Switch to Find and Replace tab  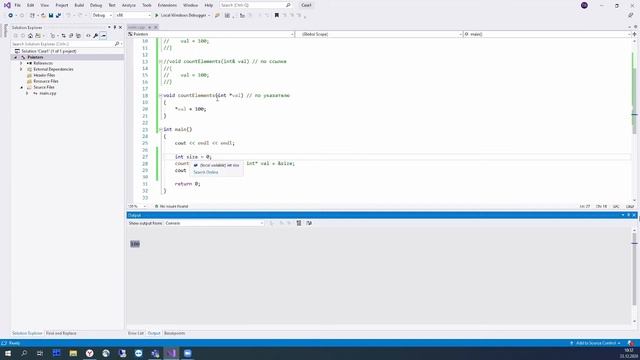pyautogui.click(x=61, y=333)
